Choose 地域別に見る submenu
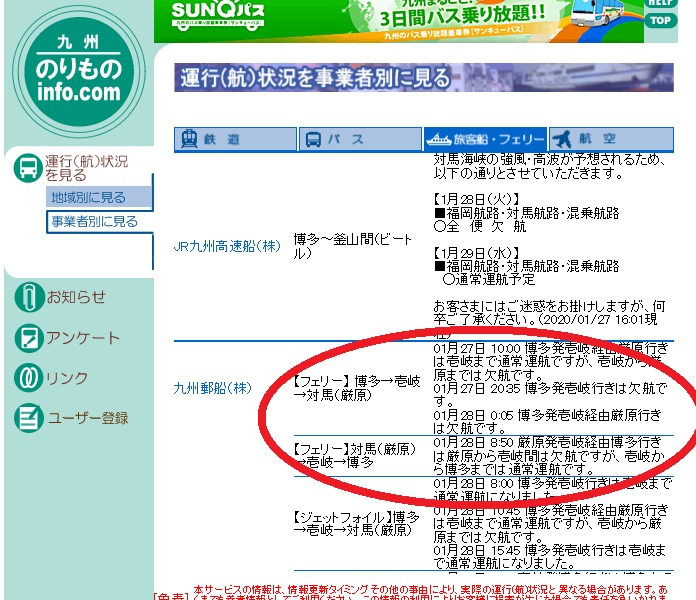Viewport: 696px width, 600px height. click(x=99, y=197)
